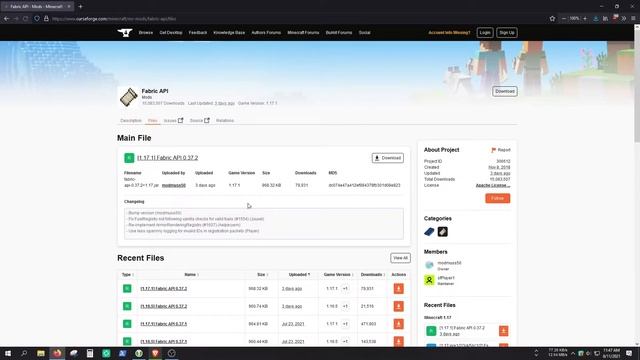Zoom in with the plus button
640x360 pixels.
click(x=585, y=19)
